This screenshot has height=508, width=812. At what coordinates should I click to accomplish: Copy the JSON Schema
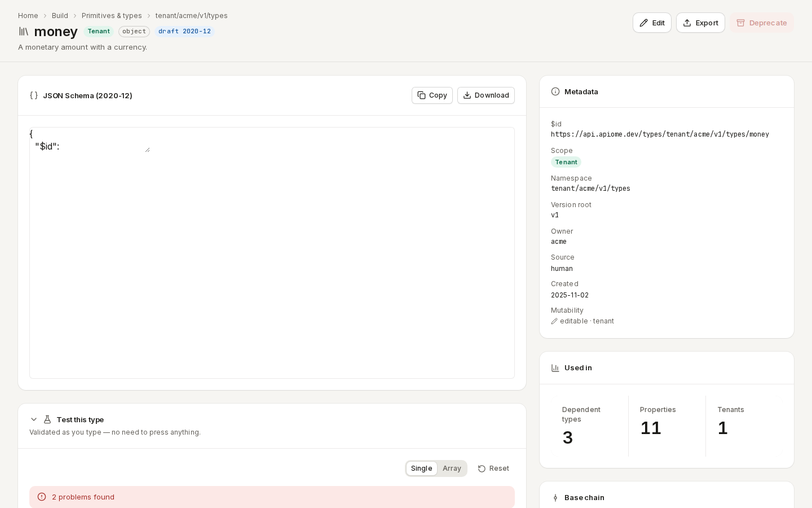[x=432, y=95]
